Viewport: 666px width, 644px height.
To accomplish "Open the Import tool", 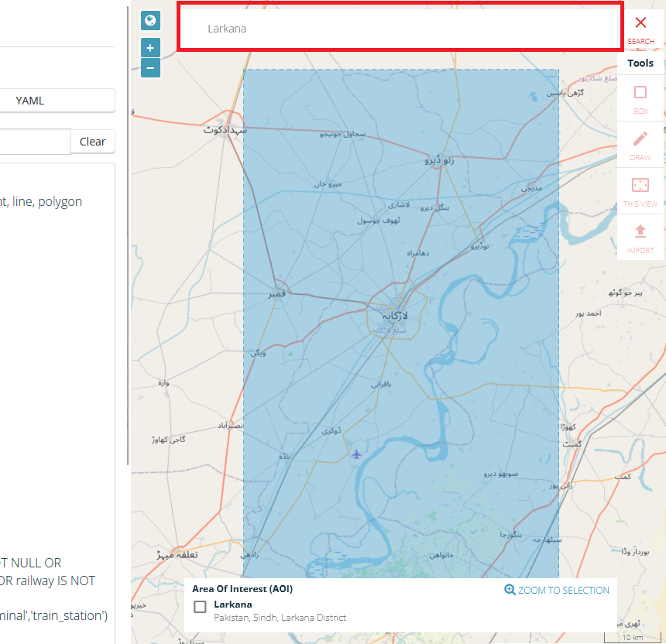I will click(640, 236).
